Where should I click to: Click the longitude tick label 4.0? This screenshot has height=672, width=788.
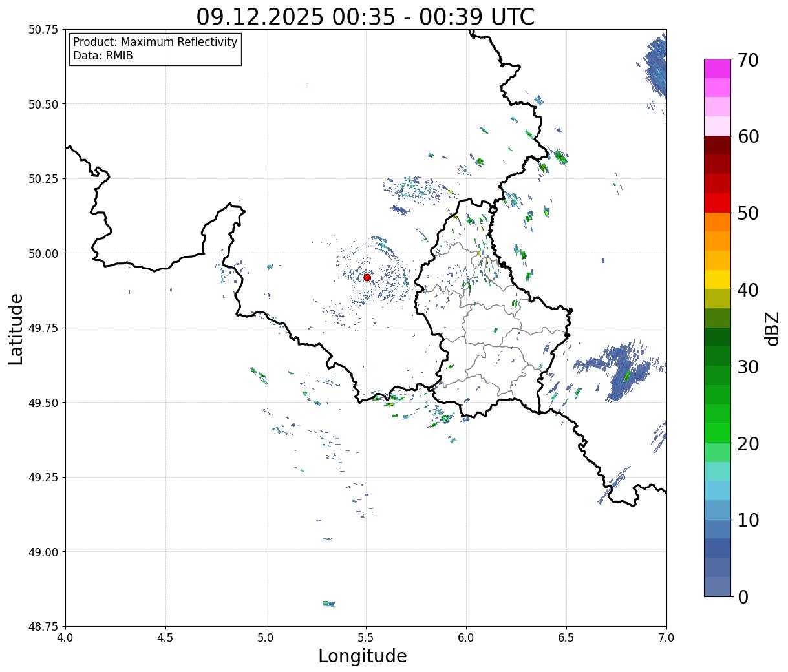click(65, 638)
